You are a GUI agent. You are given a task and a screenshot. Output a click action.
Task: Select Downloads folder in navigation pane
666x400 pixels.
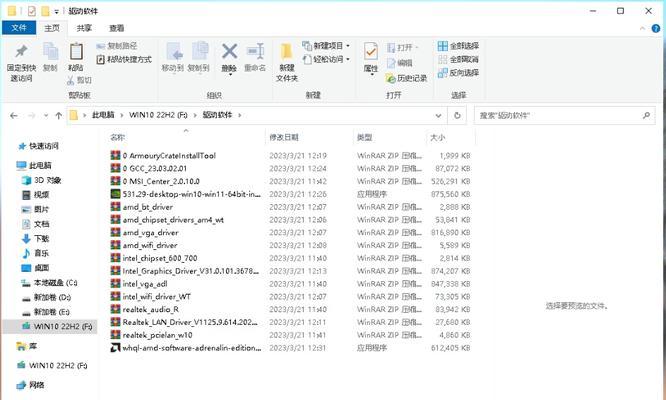(x=36, y=239)
